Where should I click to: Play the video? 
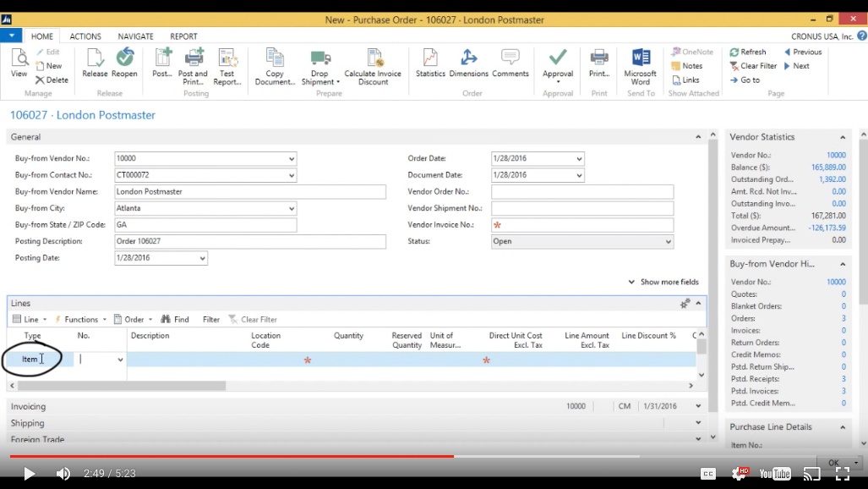pyautogui.click(x=29, y=474)
